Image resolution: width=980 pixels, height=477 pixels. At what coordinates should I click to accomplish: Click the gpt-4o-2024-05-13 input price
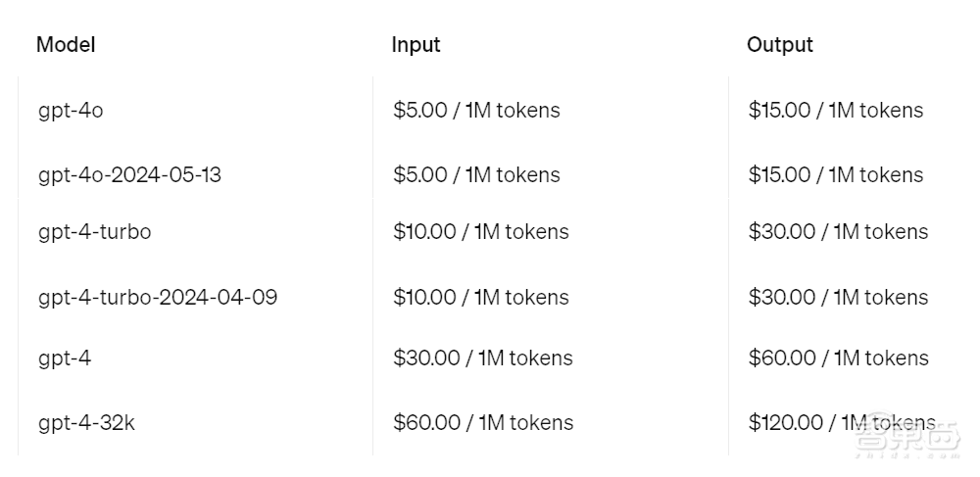click(476, 175)
